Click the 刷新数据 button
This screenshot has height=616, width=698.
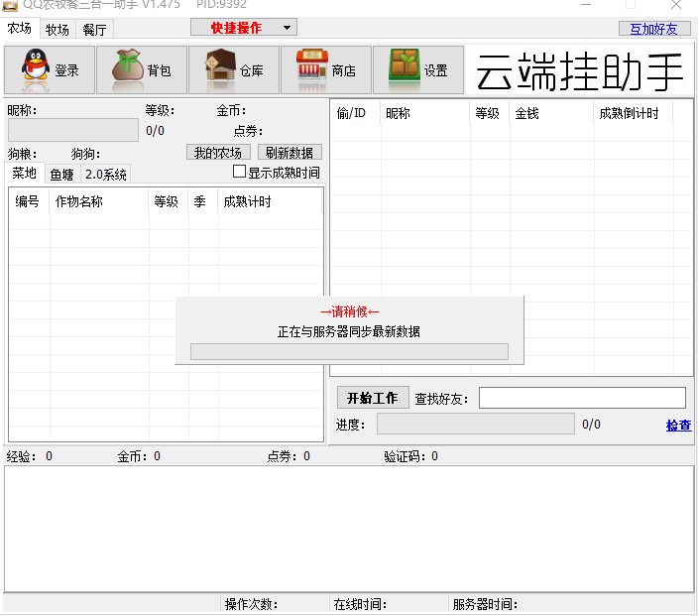pyautogui.click(x=290, y=153)
